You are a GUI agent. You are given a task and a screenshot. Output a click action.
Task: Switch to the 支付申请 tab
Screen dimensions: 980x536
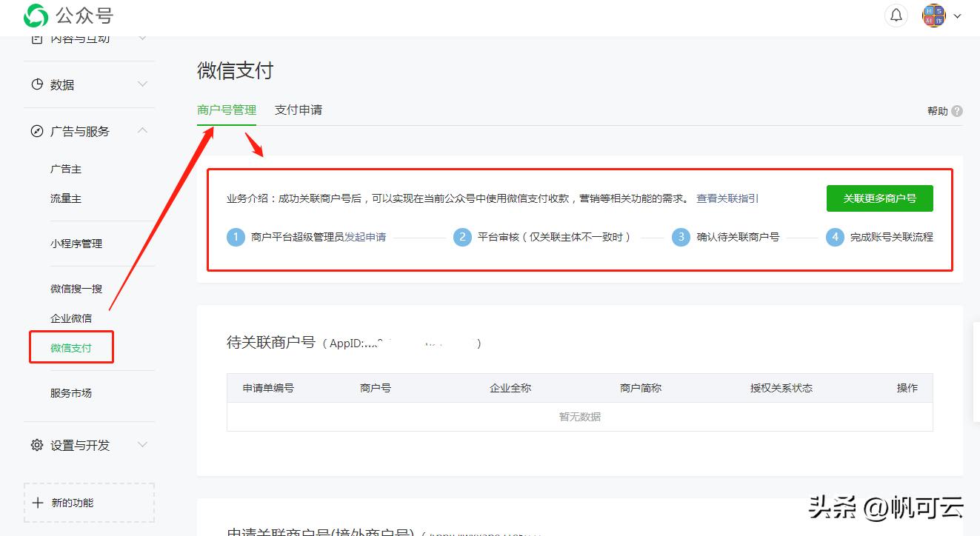pyautogui.click(x=298, y=110)
